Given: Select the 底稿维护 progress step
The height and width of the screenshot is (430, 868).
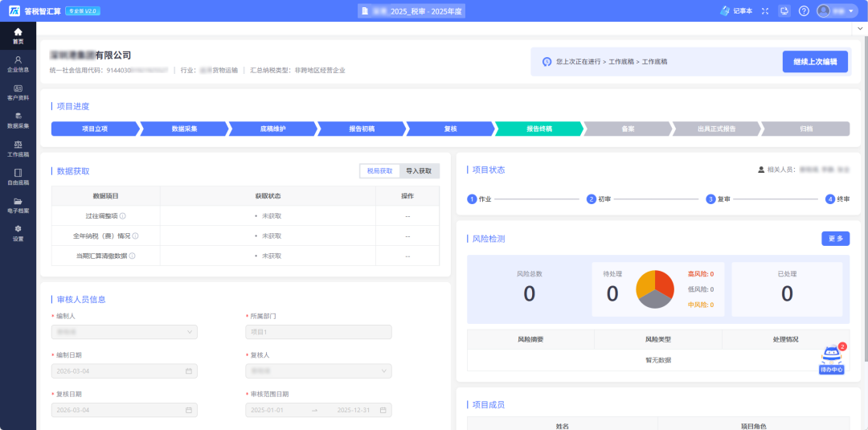Looking at the screenshot, I should (x=273, y=129).
